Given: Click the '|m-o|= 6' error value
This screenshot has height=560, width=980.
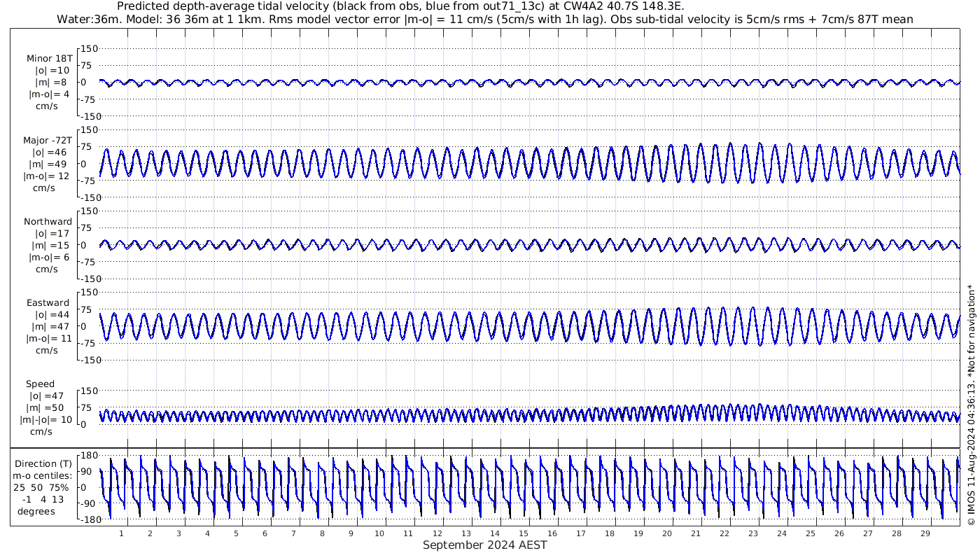Looking at the screenshot, I should coord(49,257).
